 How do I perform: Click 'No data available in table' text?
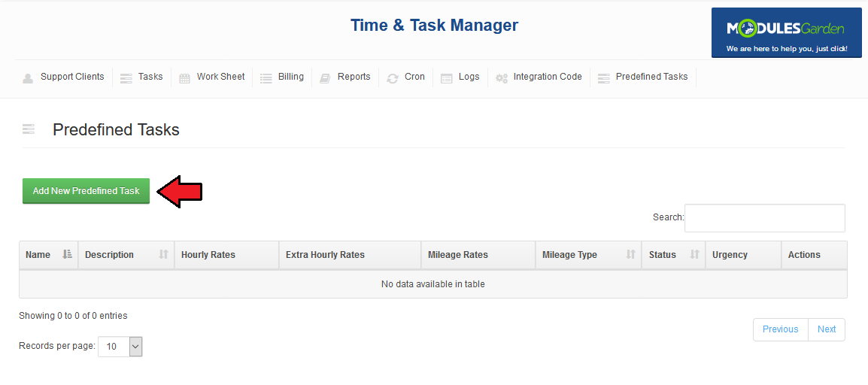tap(433, 284)
